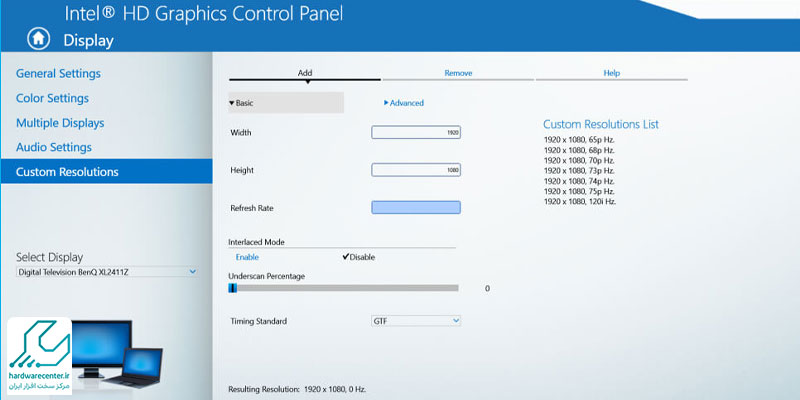Open Color Settings page

(x=52, y=98)
